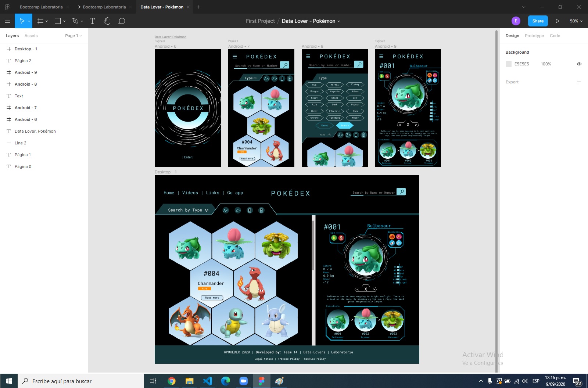Select the Página 1 layer
Viewport: 588px width, 388px height.
point(44,155)
